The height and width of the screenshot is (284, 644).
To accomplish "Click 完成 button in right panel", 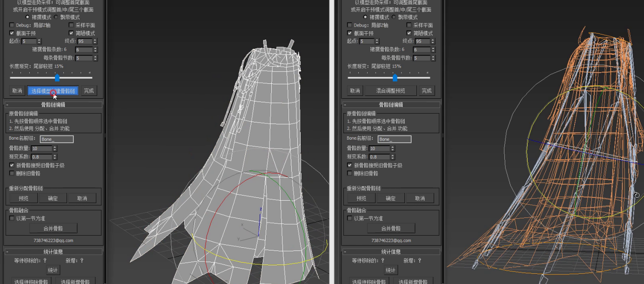I will click(427, 91).
